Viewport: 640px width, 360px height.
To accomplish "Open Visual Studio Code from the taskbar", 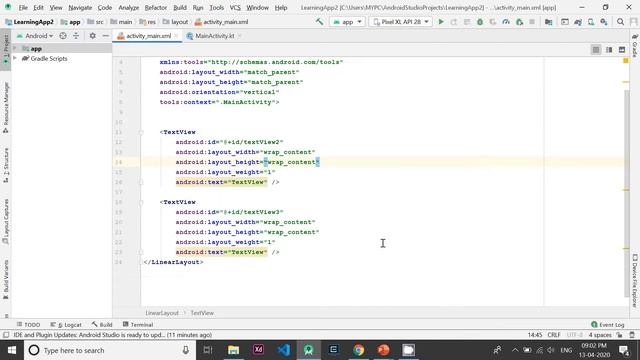I will [284, 350].
